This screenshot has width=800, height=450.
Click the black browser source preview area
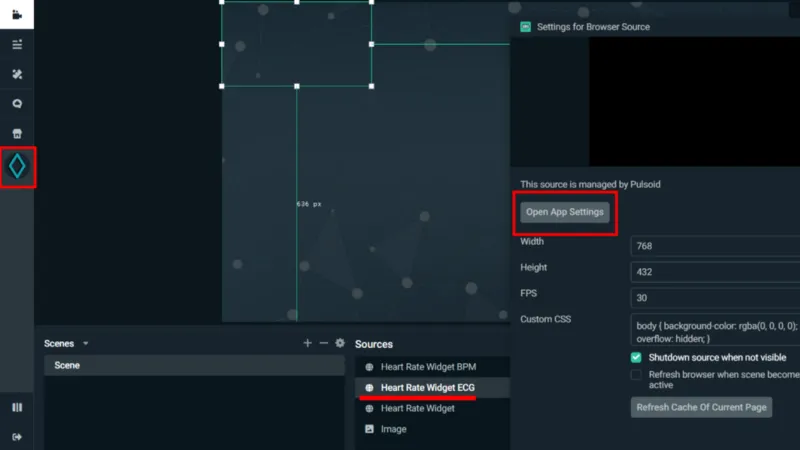coord(694,102)
